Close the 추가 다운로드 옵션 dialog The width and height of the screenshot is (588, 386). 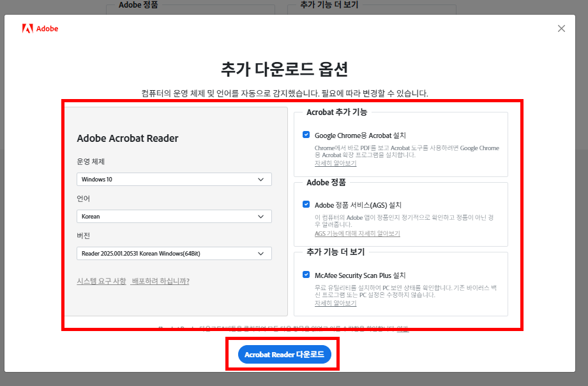(x=561, y=28)
